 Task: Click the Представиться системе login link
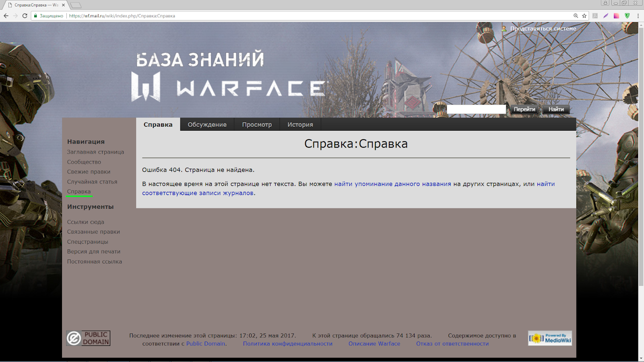[543, 29]
